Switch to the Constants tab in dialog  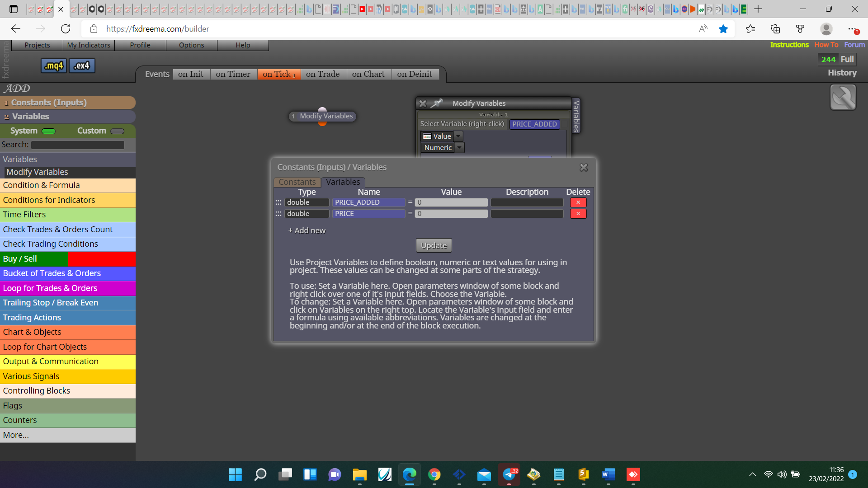[x=297, y=182]
